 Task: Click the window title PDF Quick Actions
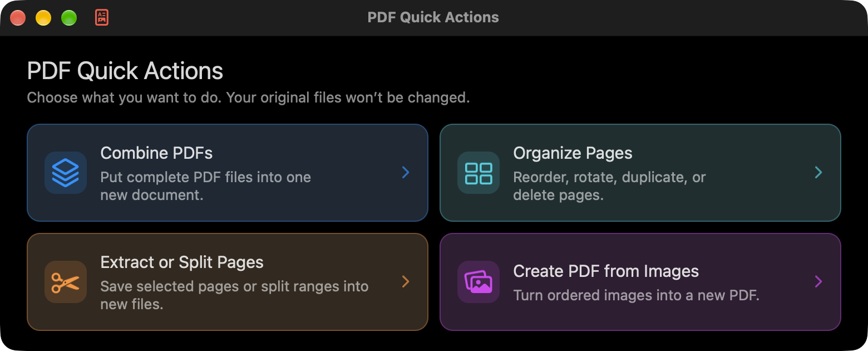pos(433,17)
